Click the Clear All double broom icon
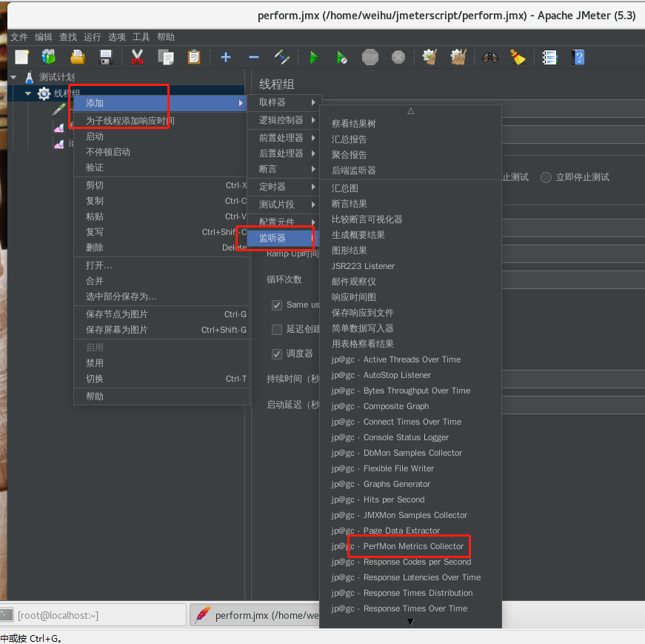This screenshot has height=644, width=645. tap(458, 57)
